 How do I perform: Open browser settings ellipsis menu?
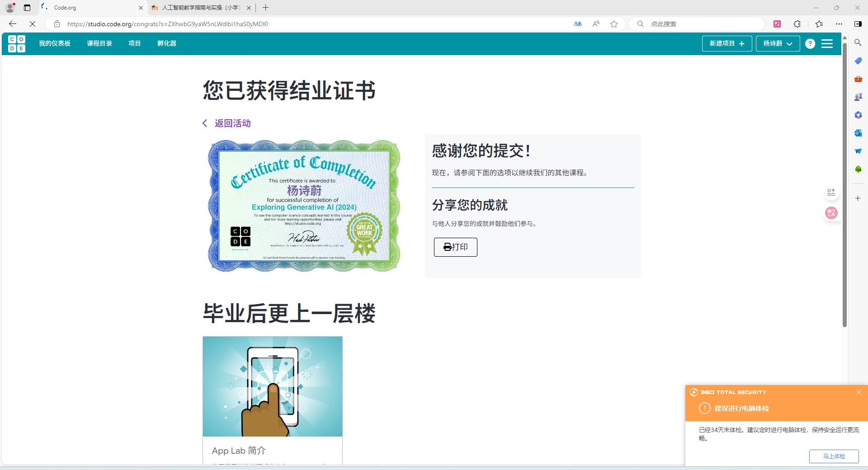click(x=839, y=24)
